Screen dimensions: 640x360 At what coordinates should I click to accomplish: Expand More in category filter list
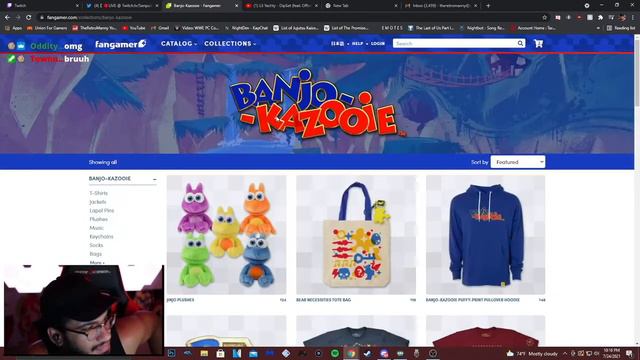97,262
